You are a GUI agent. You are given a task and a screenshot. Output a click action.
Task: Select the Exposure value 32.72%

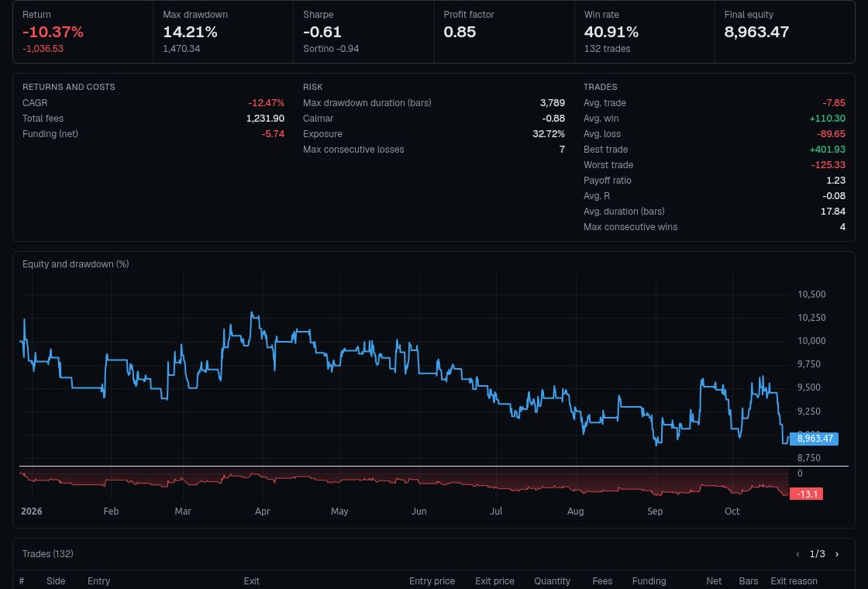549,134
